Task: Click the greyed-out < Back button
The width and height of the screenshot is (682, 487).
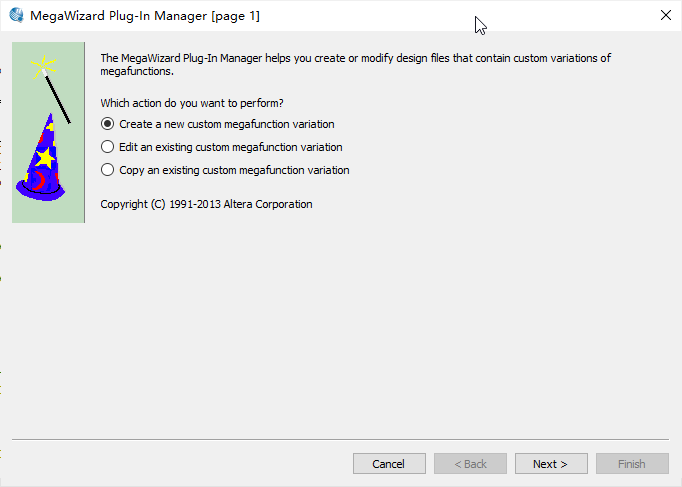Action: pos(470,464)
